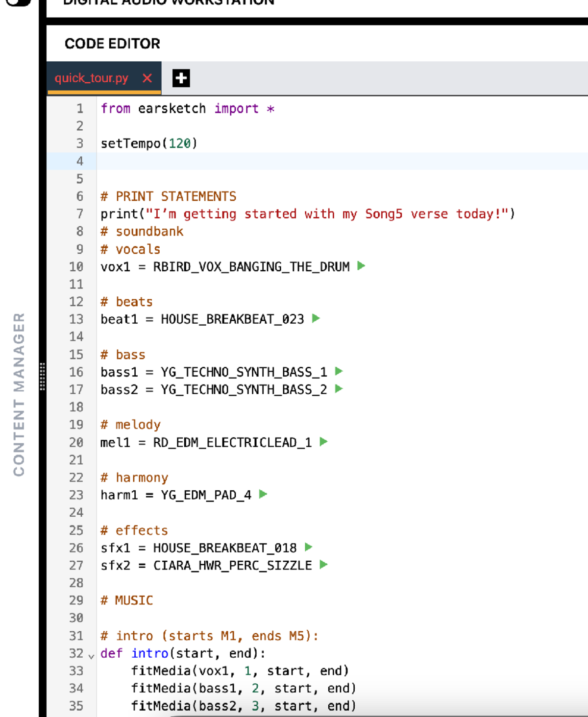Select the quick_tour.py tab
588x717 pixels.
92,78
